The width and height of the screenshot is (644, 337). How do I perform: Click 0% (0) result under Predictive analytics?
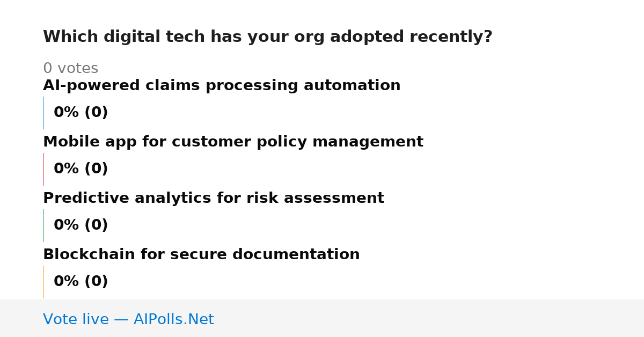point(80,225)
